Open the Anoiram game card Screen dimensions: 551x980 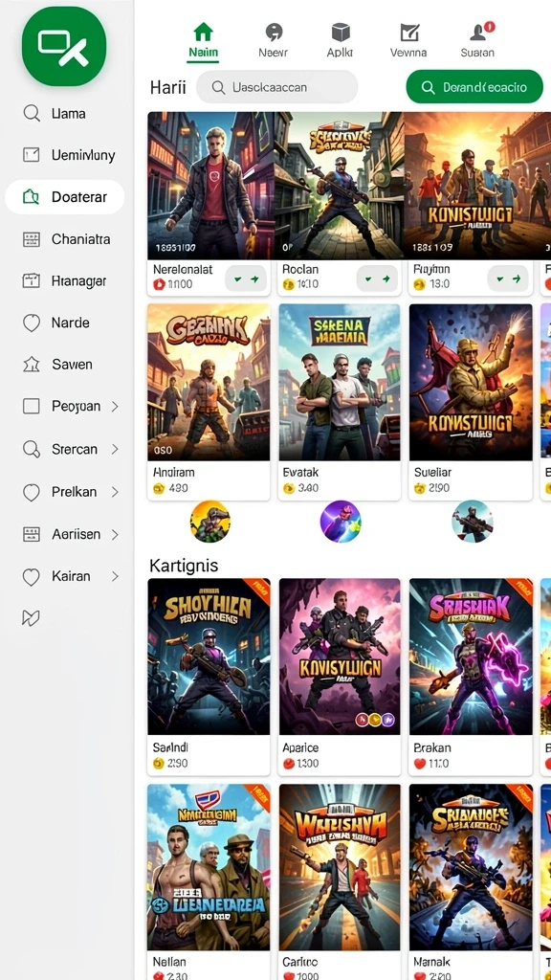pyautogui.click(x=209, y=401)
